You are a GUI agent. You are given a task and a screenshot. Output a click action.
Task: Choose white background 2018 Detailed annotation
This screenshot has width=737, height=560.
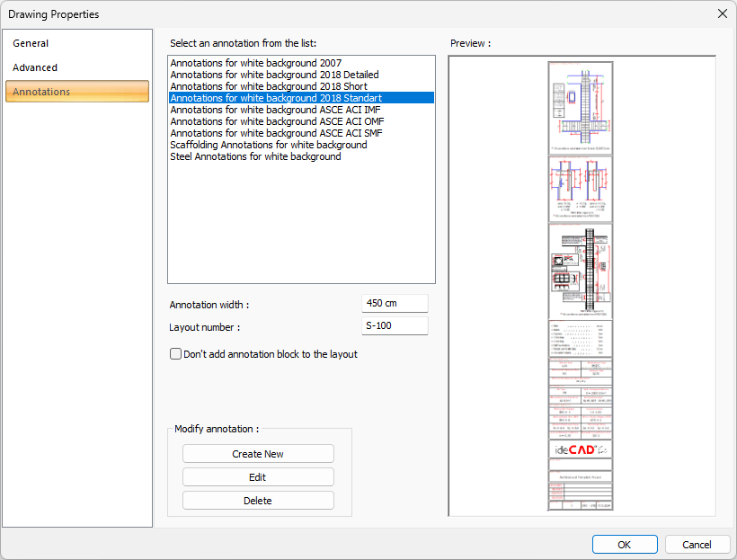pyautogui.click(x=274, y=75)
